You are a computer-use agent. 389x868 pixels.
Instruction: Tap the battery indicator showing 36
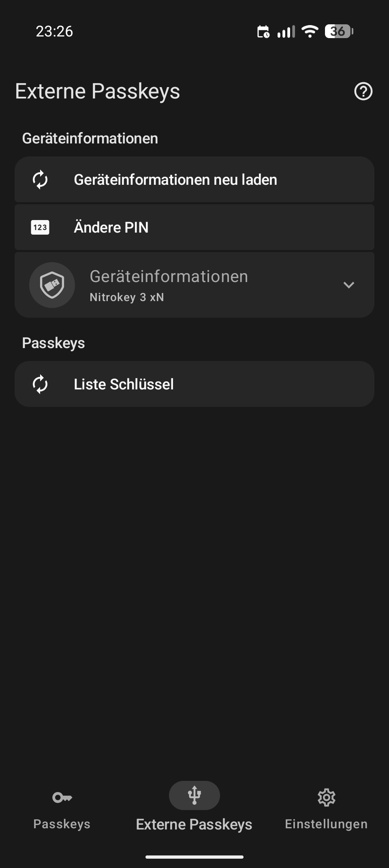(339, 31)
